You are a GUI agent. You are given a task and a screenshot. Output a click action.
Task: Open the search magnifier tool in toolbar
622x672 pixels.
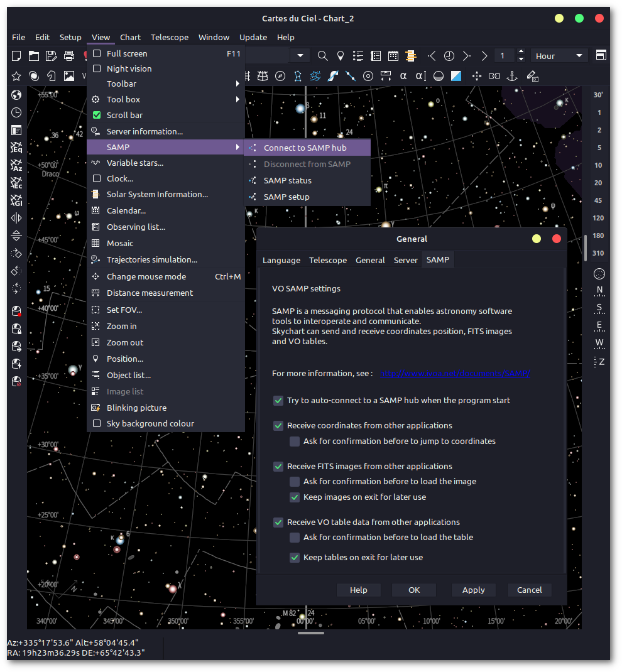[x=322, y=56]
